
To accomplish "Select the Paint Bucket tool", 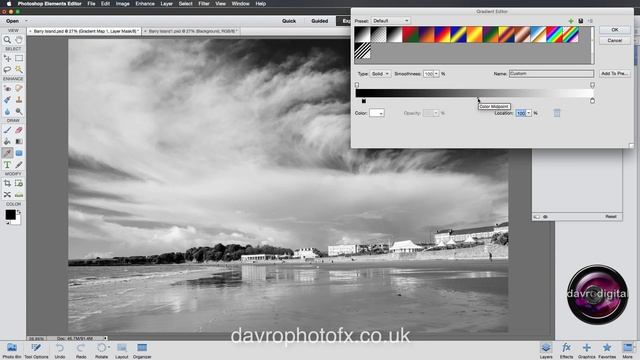I will click(x=7, y=141).
